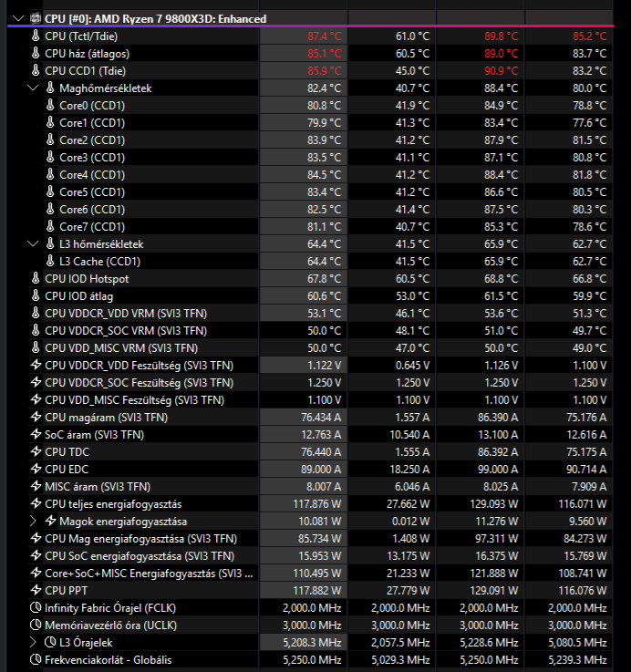Select the Core2 (CCD1) row label
Viewport: 631px width, 672px height.
click(92, 140)
